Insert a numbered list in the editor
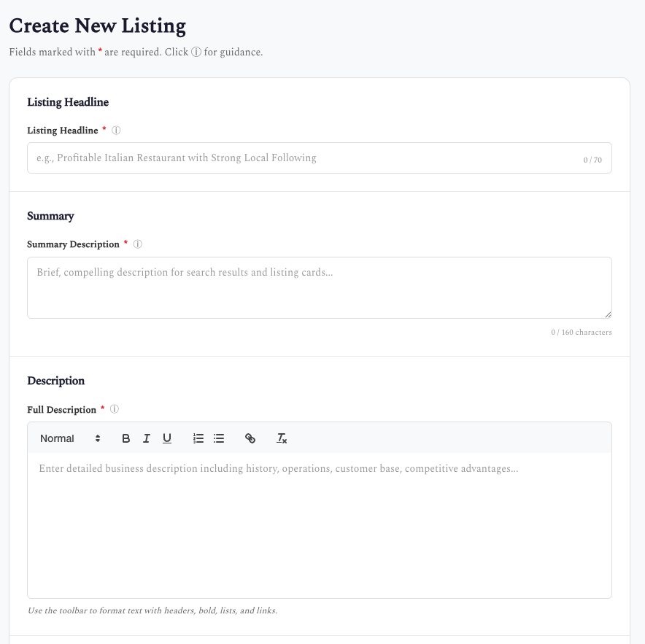This screenshot has height=644, width=645. tap(198, 438)
